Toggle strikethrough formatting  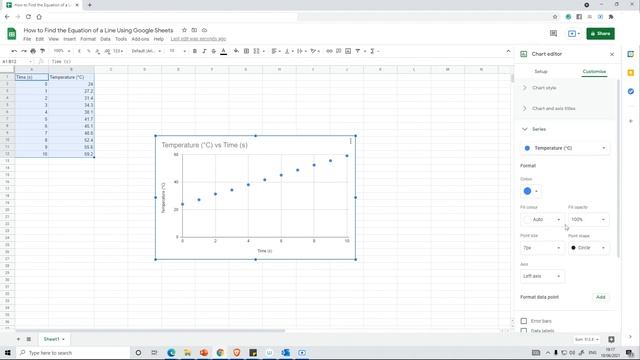click(x=213, y=51)
